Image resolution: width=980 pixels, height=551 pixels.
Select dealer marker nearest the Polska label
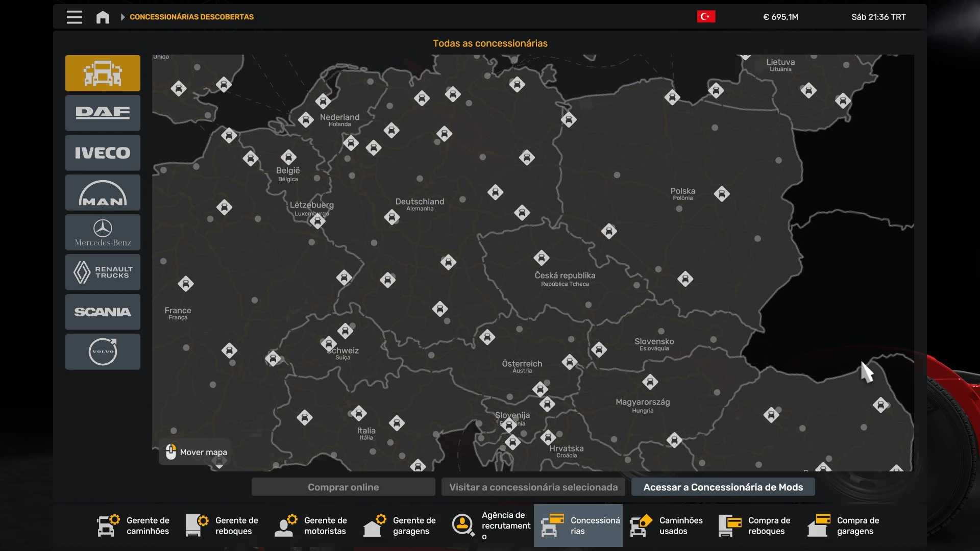coord(721,194)
